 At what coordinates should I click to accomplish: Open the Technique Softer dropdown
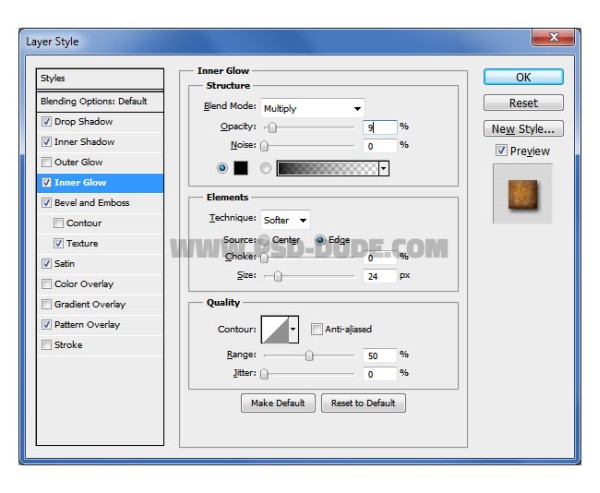285,220
